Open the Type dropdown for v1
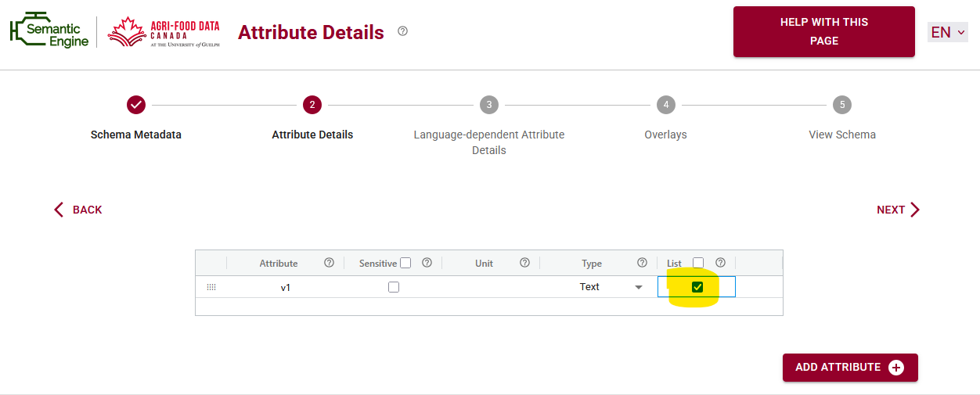 pyautogui.click(x=638, y=287)
